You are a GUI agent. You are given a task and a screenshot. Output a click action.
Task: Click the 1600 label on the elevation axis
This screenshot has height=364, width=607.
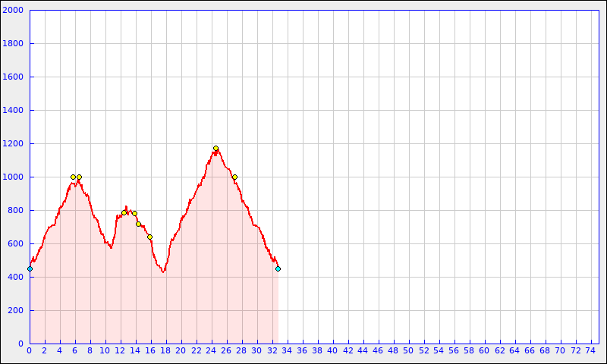[x=14, y=77]
